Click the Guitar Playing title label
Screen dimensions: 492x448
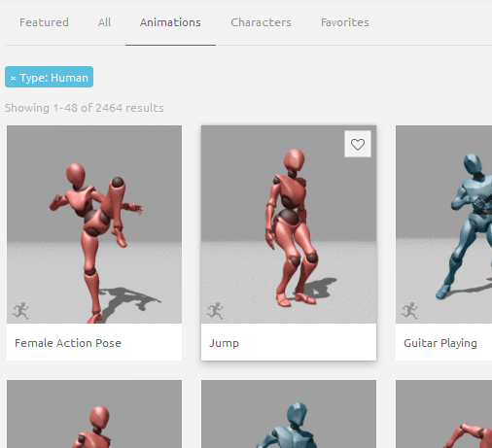440,343
